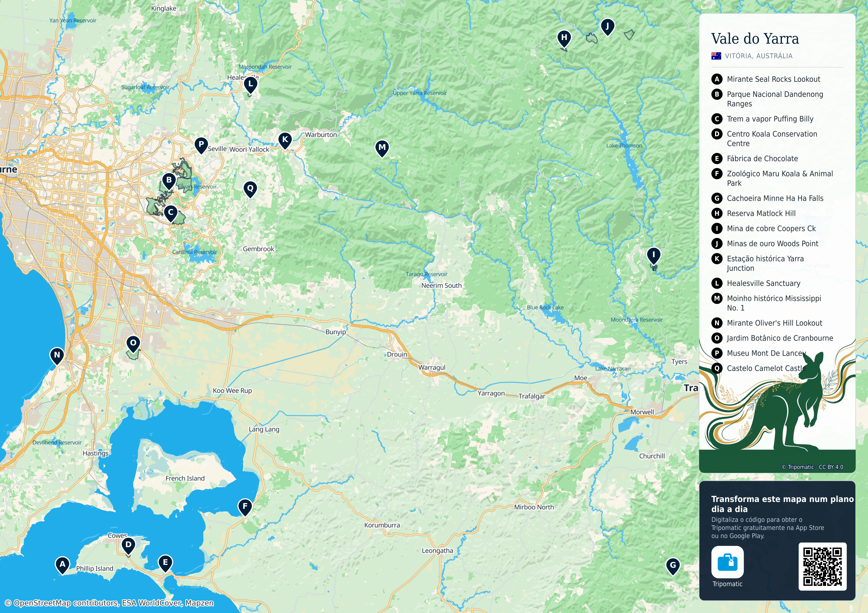Click legend badge A in the list
868x613 pixels.
pos(717,79)
